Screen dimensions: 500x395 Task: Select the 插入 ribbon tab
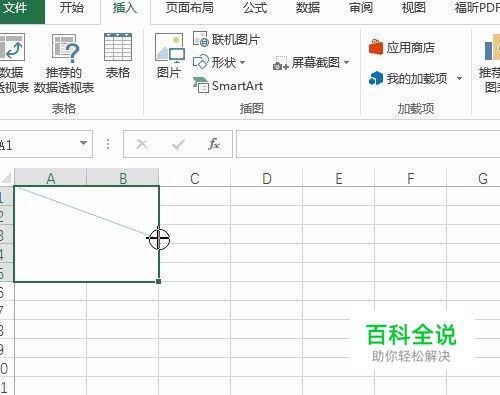(x=125, y=8)
